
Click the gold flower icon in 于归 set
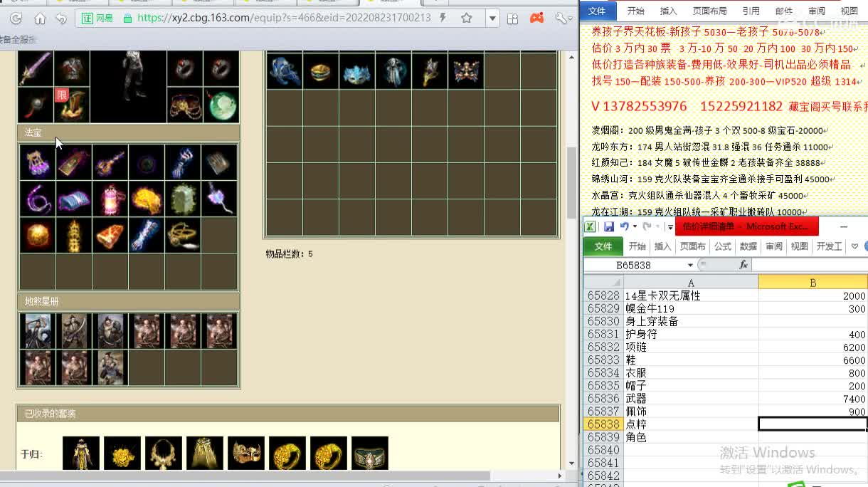click(x=122, y=454)
